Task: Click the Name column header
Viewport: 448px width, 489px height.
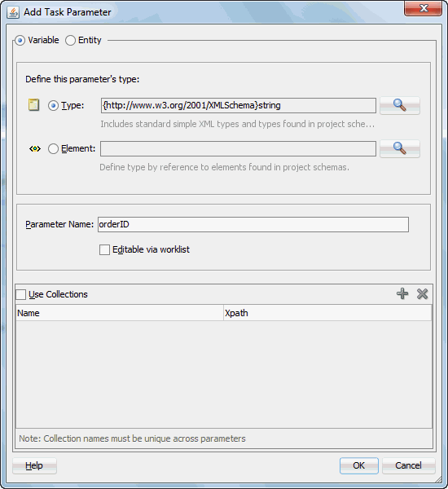Action: (120, 313)
